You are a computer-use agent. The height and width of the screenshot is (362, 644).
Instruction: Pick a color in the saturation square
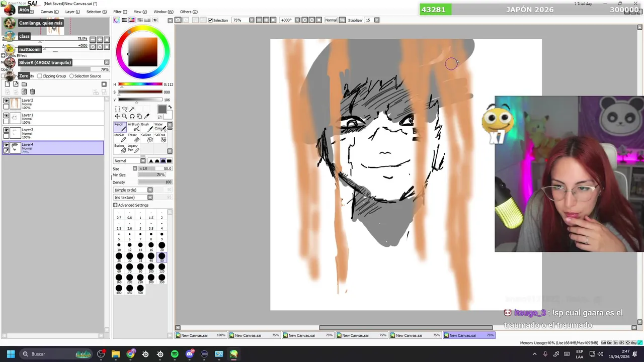tap(143, 52)
